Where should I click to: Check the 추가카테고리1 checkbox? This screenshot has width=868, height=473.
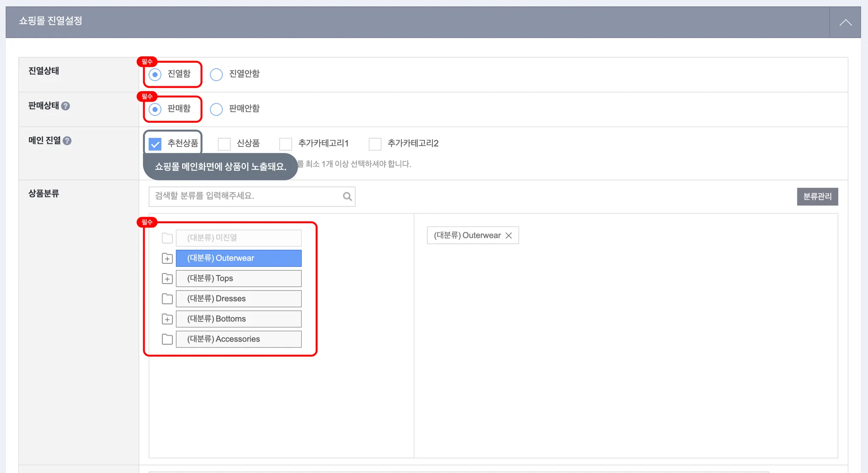(286, 144)
